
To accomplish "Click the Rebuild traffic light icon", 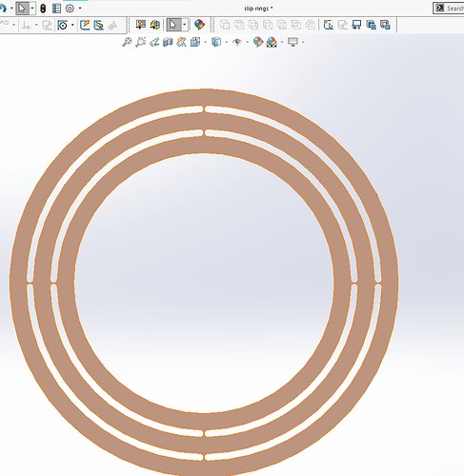I will point(43,9).
